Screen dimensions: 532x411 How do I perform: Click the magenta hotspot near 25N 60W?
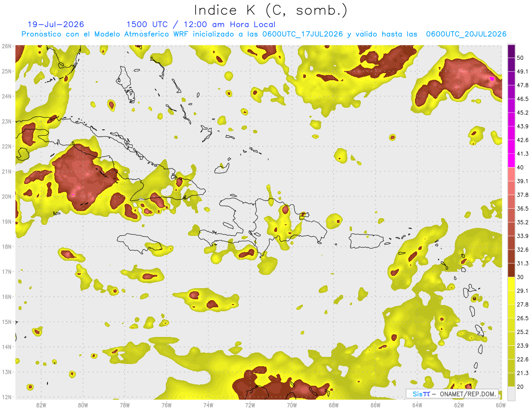(x=492, y=78)
